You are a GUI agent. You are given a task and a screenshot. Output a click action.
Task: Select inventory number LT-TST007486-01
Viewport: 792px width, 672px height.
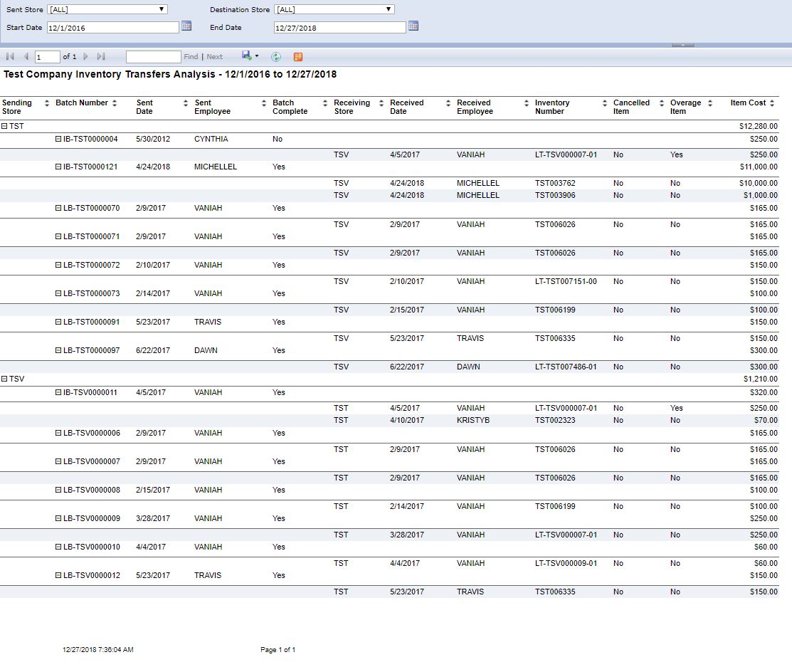click(x=566, y=367)
